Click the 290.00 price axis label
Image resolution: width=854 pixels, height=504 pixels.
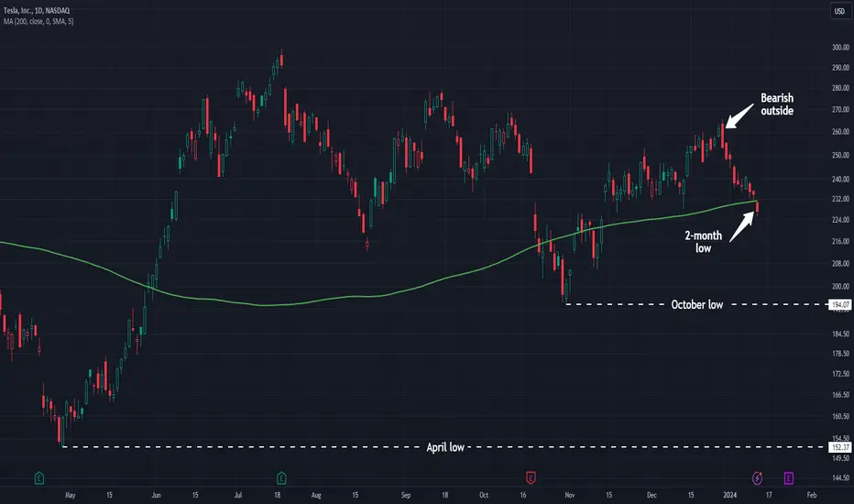pyautogui.click(x=840, y=68)
